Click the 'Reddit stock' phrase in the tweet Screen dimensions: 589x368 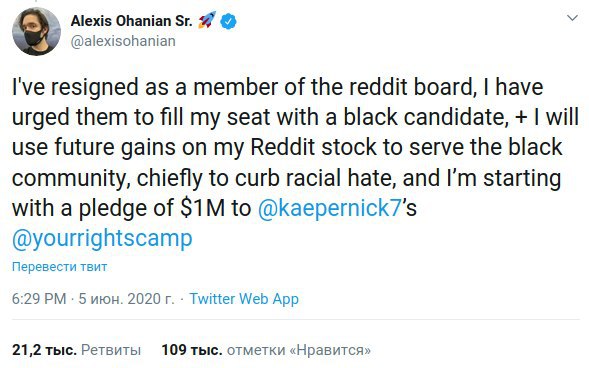point(313,147)
